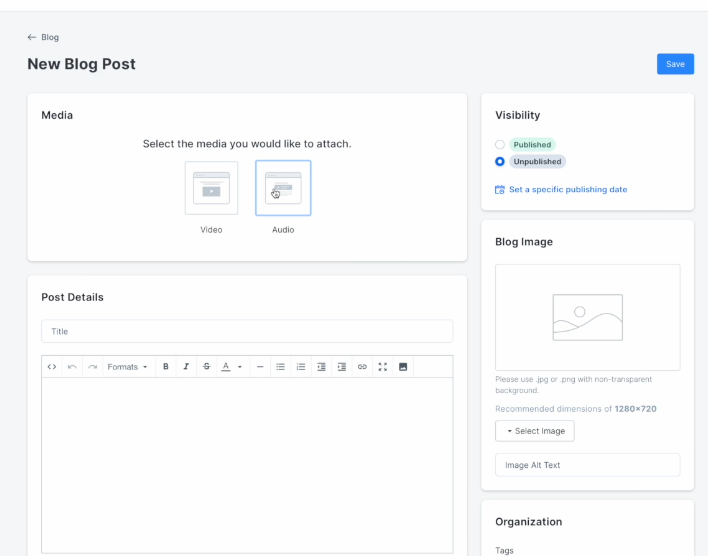Create a numbered list
The width and height of the screenshot is (708, 556).
301,367
